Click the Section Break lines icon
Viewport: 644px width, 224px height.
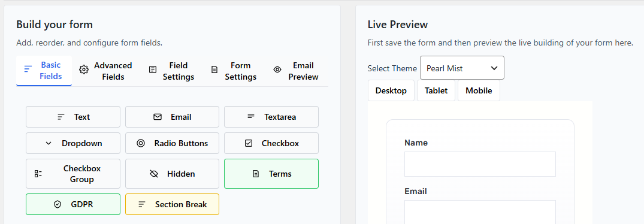click(142, 204)
